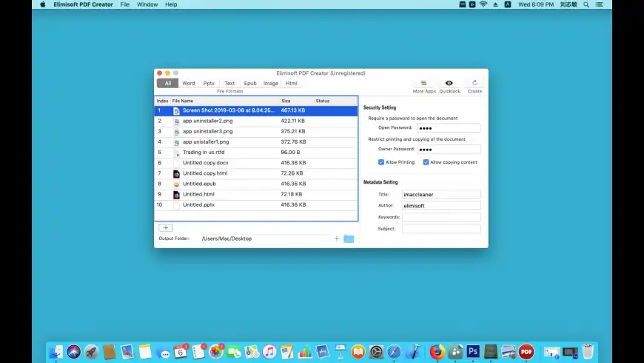Viewport: 644px width, 363px height.
Task: Open the Wi-Fi status menu
Action: (x=483, y=4)
